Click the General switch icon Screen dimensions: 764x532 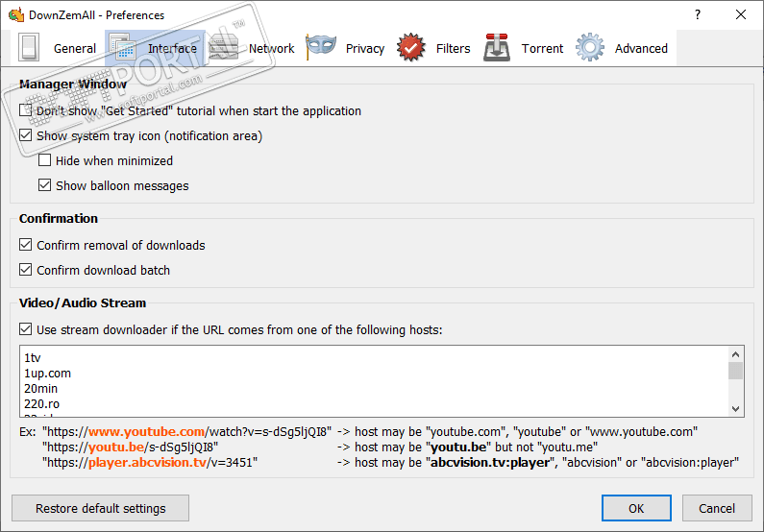[x=28, y=48]
